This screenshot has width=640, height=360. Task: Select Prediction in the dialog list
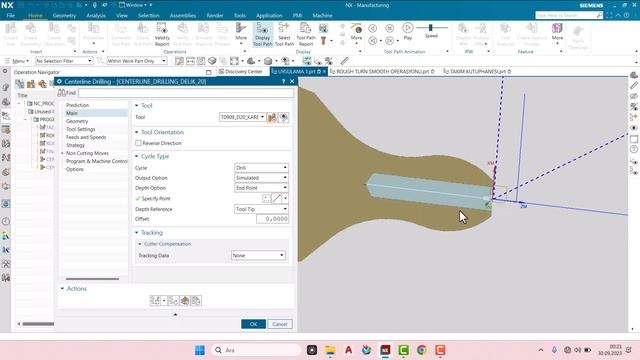(x=78, y=105)
